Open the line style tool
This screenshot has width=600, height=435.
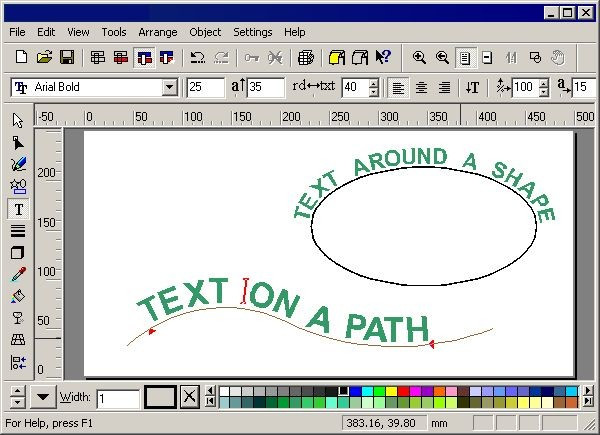coord(18,231)
